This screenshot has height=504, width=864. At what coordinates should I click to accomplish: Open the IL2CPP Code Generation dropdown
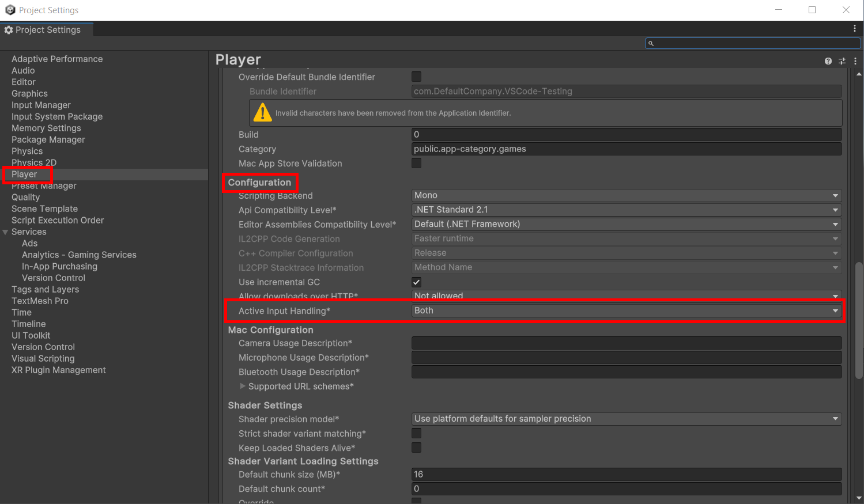pyautogui.click(x=627, y=238)
